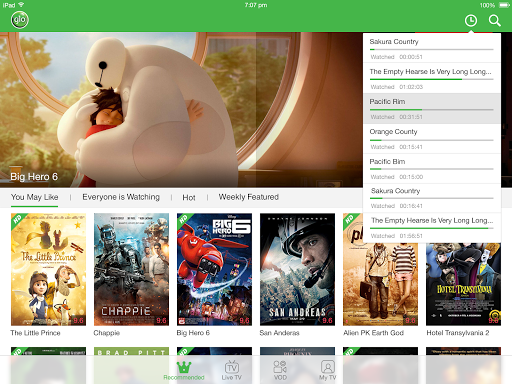Open the Live TV icon
This screenshot has width=512, height=384.
pos(232,367)
